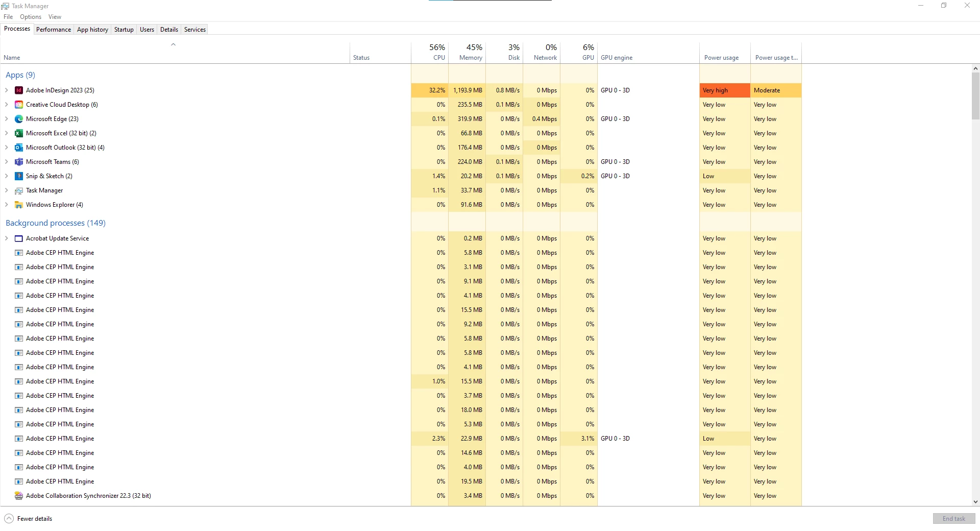Image resolution: width=980 pixels, height=531 pixels.
Task: Click the End task button
Action: click(x=954, y=519)
